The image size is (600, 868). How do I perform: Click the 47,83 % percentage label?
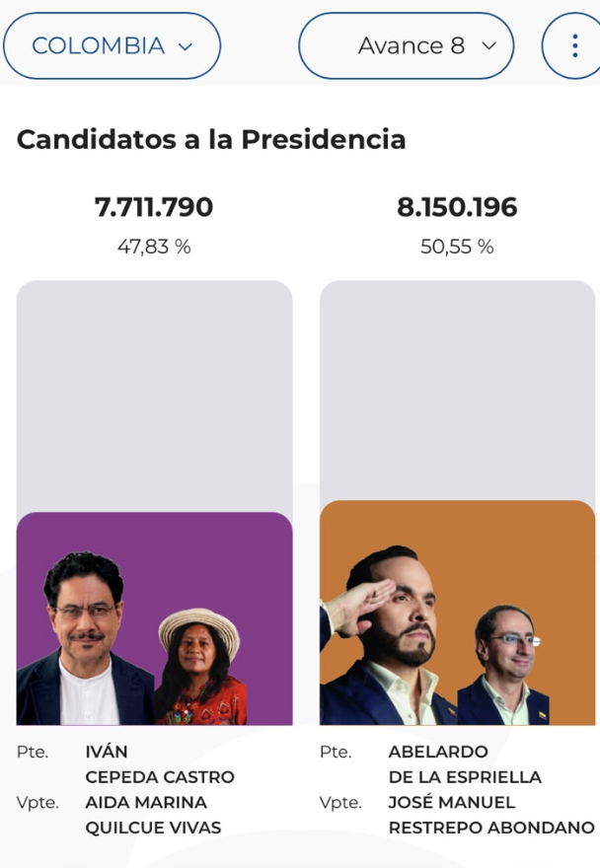coord(154,247)
